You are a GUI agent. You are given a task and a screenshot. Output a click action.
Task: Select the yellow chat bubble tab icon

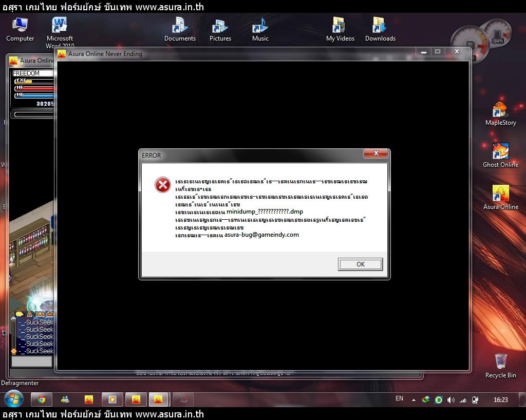(20, 314)
